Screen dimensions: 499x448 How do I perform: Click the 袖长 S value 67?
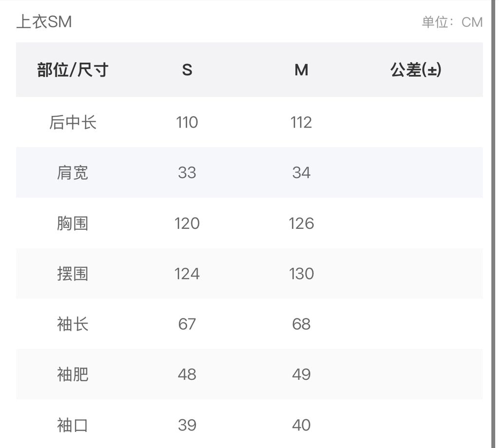click(187, 324)
